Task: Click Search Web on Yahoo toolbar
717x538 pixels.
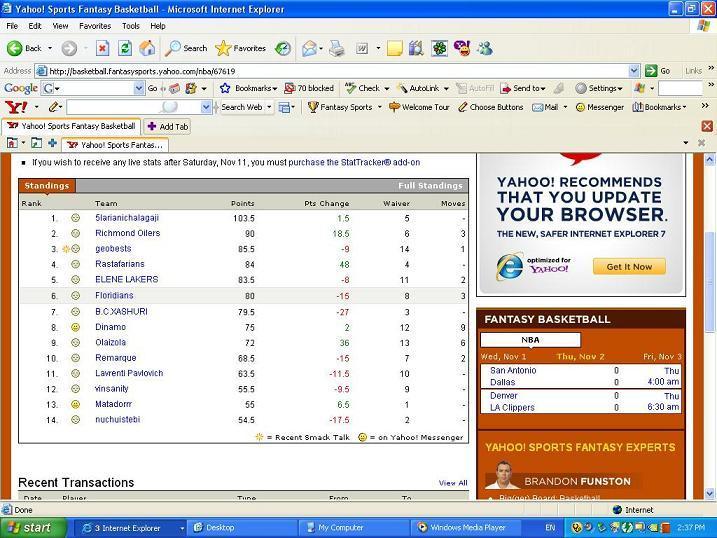Action: click(x=242, y=107)
